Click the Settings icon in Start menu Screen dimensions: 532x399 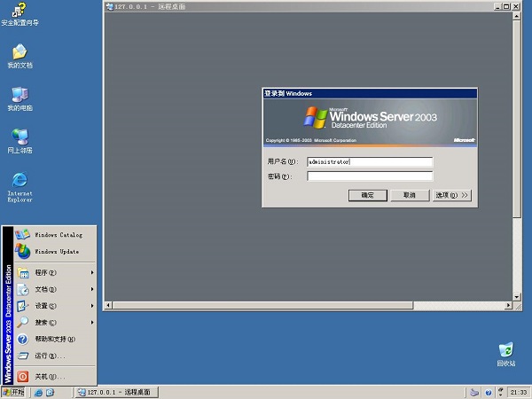[23, 306]
